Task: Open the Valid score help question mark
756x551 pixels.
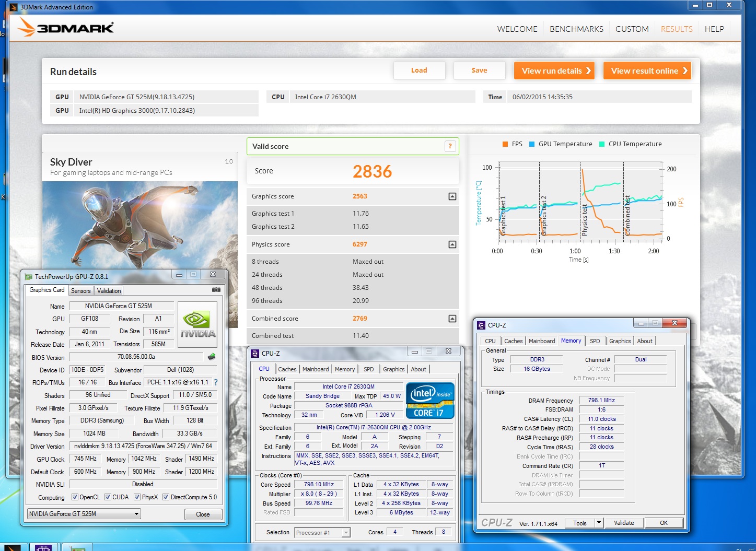Action: [450, 146]
